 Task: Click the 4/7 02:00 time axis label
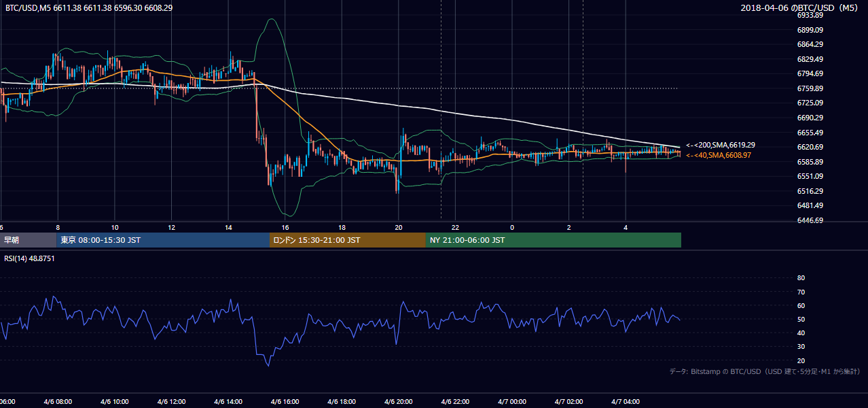point(568,402)
